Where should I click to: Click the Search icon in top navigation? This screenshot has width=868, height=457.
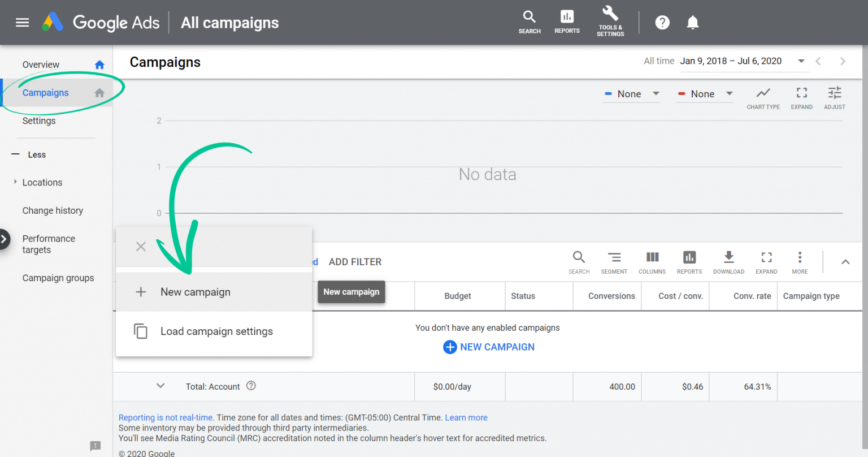[529, 21]
